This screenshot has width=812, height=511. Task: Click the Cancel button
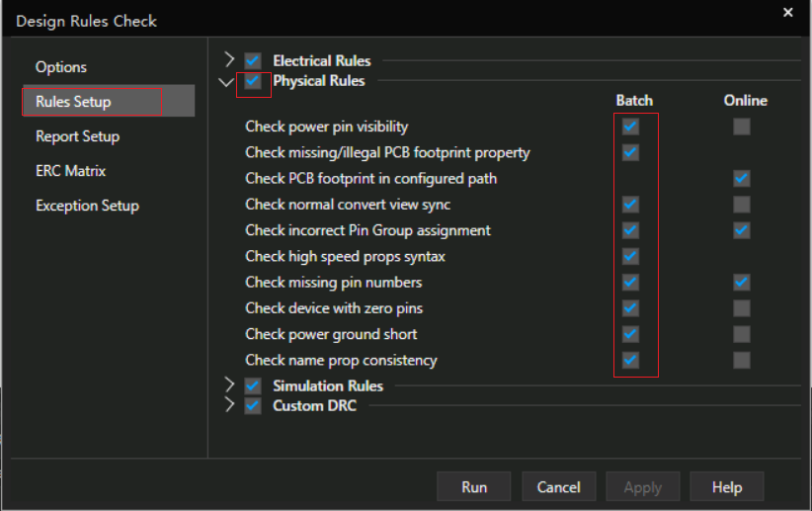pyautogui.click(x=559, y=486)
